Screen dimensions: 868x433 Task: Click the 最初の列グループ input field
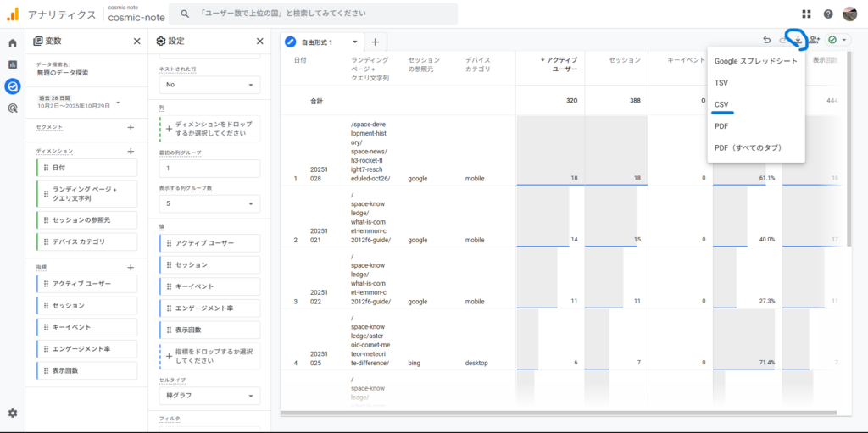tap(209, 169)
